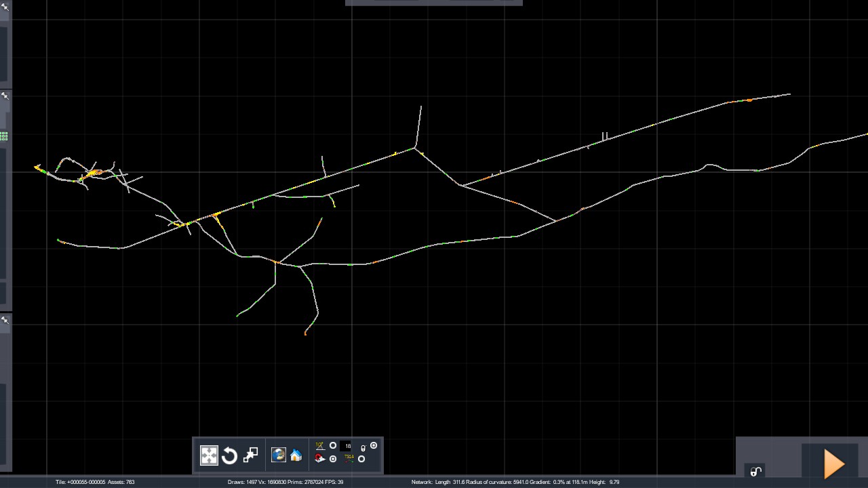Select the scale resize tool icon
This screenshot has height=488, width=868.
point(250,455)
